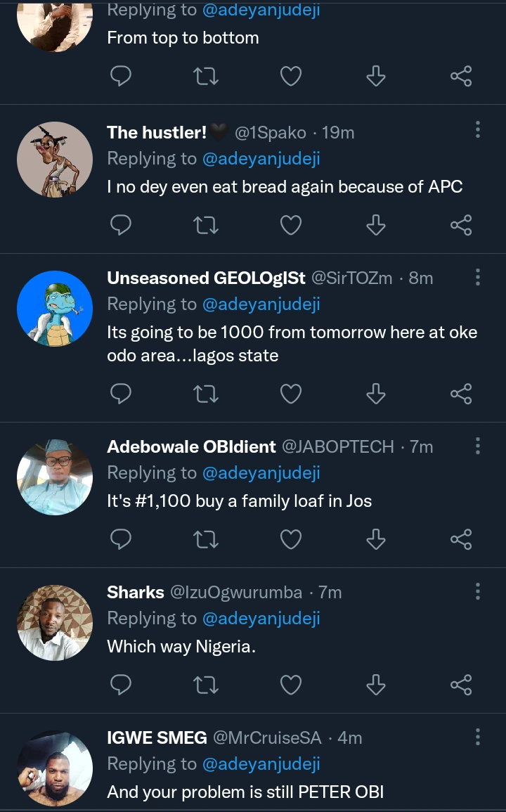The width and height of the screenshot is (506, 812).
Task: Open @adeyanjudeji link in Sharks' reply
Action: [x=261, y=619]
